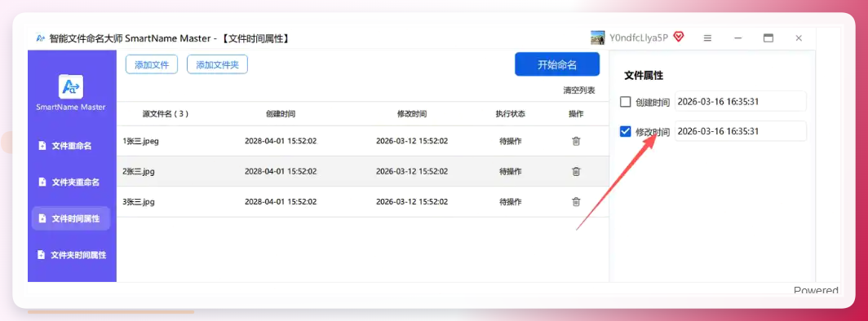Click the 创建时间 column header
The image size is (868, 321).
tap(280, 114)
